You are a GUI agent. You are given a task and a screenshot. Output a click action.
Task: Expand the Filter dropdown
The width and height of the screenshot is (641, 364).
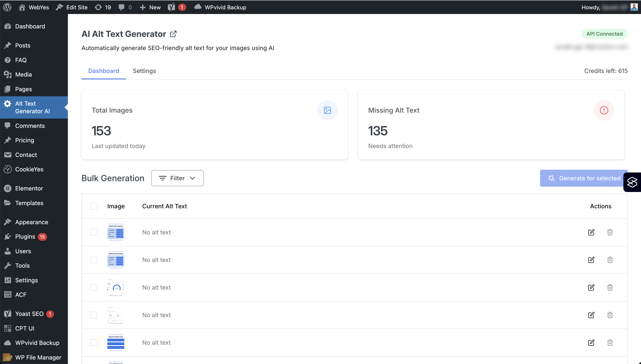(177, 178)
